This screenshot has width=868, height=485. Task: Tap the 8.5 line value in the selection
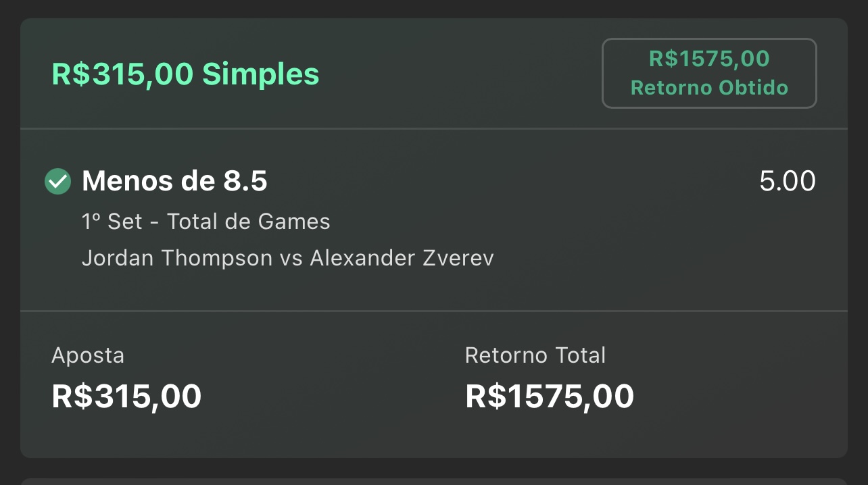pyautogui.click(x=245, y=181)
